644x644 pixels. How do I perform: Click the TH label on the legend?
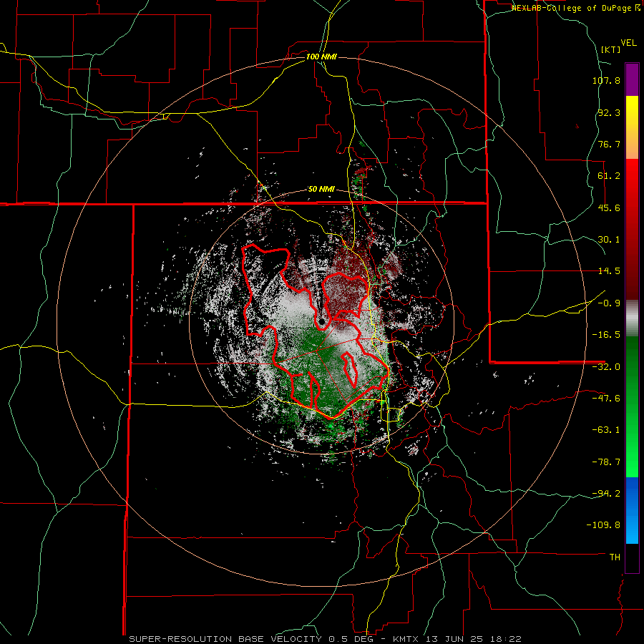[x=615, y=557]
